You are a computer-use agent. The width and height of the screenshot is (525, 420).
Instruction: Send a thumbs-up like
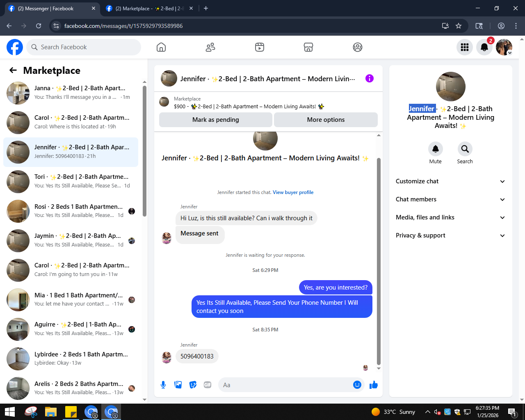[x=374, y=385]
